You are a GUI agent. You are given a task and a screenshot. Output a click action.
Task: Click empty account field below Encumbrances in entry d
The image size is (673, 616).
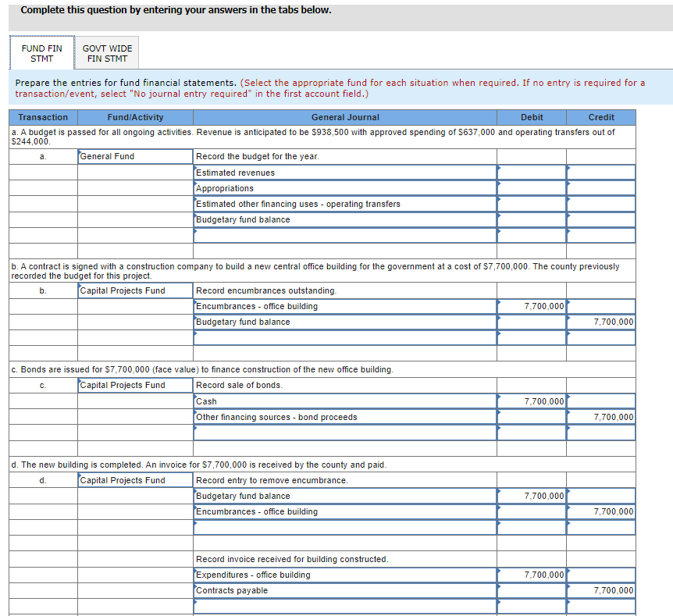click(x=345, y=528)
